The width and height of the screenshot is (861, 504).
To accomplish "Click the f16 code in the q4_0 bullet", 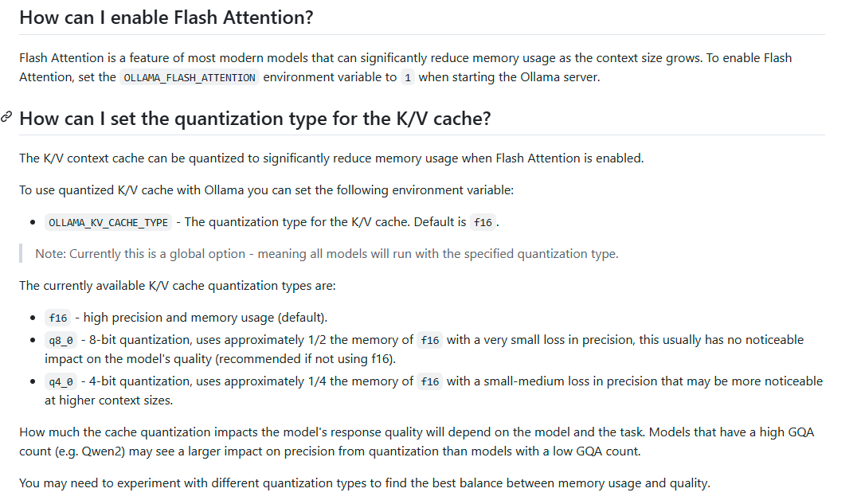I will pyautogui.click(x=430, y=381).
